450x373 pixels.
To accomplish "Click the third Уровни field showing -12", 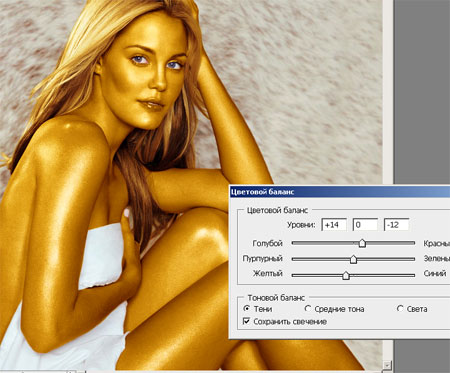I will 396,225.
